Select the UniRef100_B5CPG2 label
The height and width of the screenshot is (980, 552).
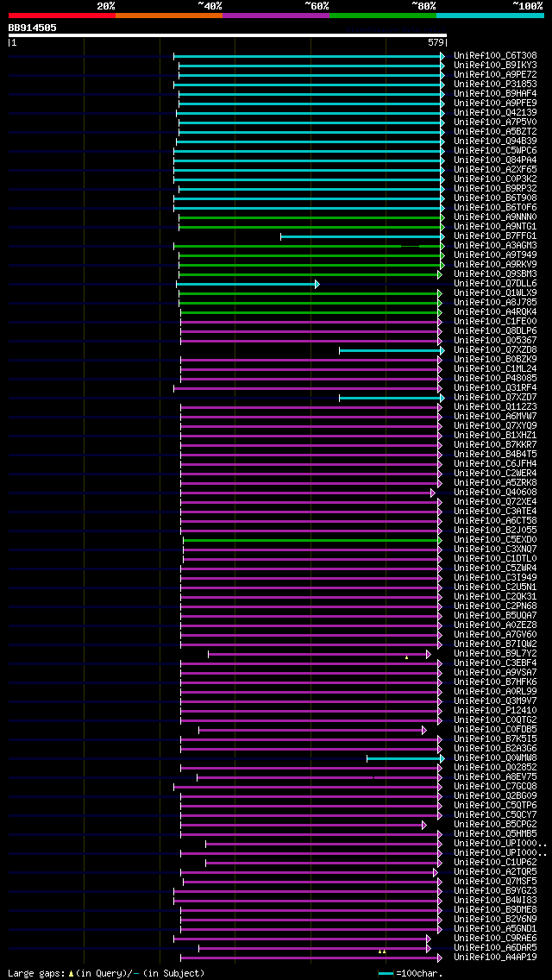pyautogui.click(x=495, y=825)
